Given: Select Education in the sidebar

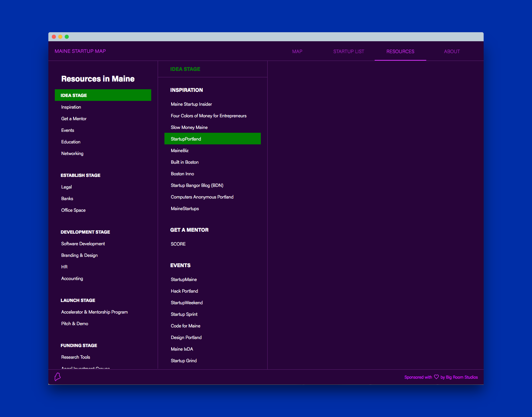Looking at the screenshot, I should click(71, 142).
